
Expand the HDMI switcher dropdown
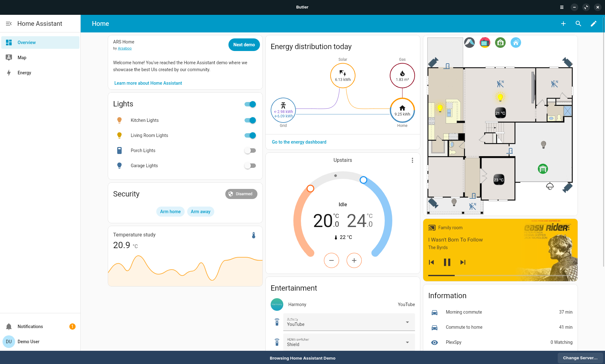pos(349,342)
